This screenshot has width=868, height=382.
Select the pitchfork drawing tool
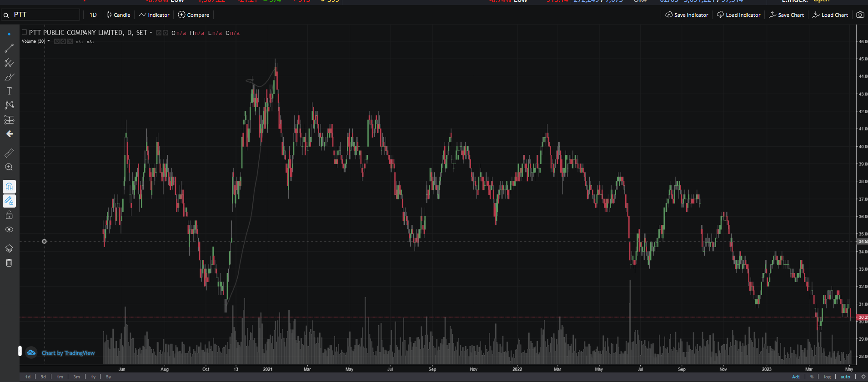[9, 63]
